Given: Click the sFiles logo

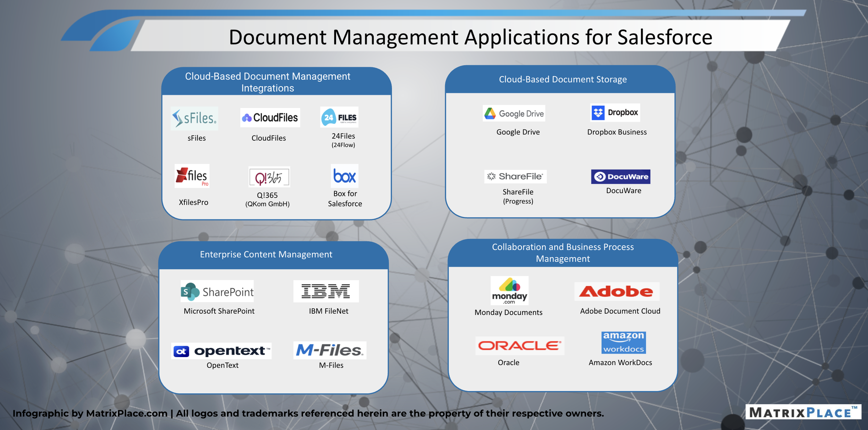Looking at the screenshot, I should point(194,118).
